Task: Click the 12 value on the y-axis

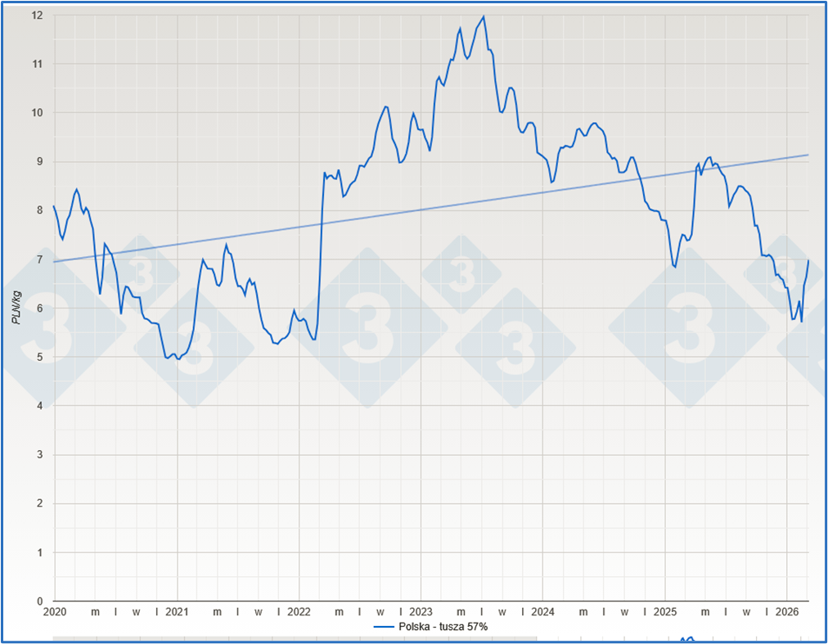Action: [37, 15]
